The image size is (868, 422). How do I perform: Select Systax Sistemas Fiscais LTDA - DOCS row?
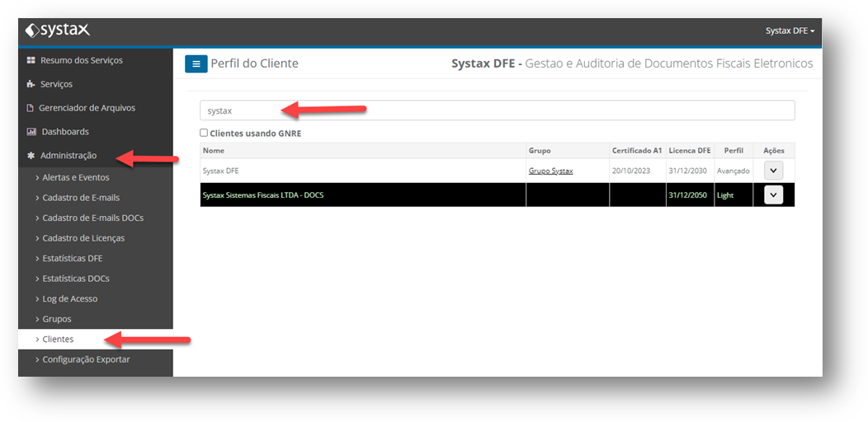497,195
